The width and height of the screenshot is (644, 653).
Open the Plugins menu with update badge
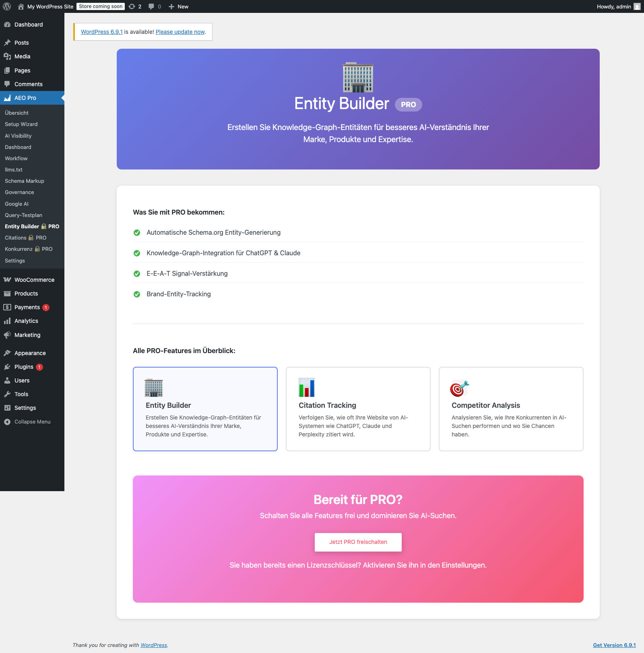(24, 367)
